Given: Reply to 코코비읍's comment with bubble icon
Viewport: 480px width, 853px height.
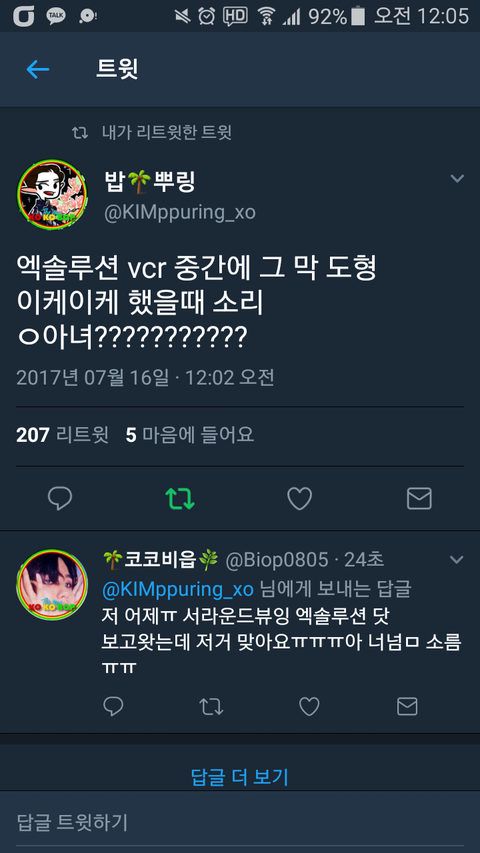Looking at the screenshot, I should tap(113, 706).
